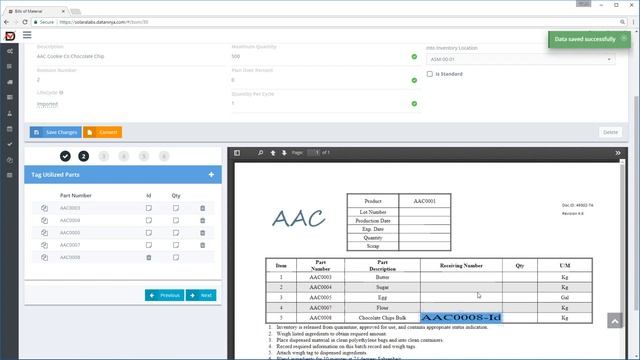Tag the Id field for part AAC0003
This screenshot has height=360, width=640.
(x=149, y=208)
